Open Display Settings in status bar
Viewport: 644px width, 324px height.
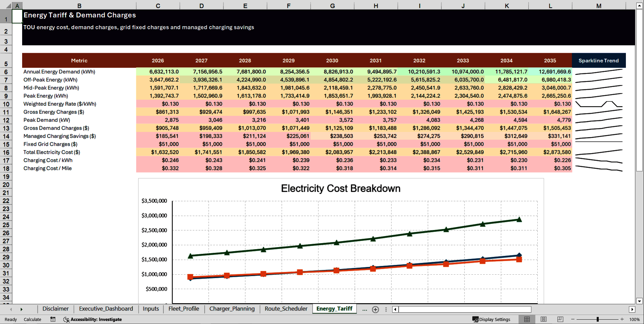pos(491,319)
